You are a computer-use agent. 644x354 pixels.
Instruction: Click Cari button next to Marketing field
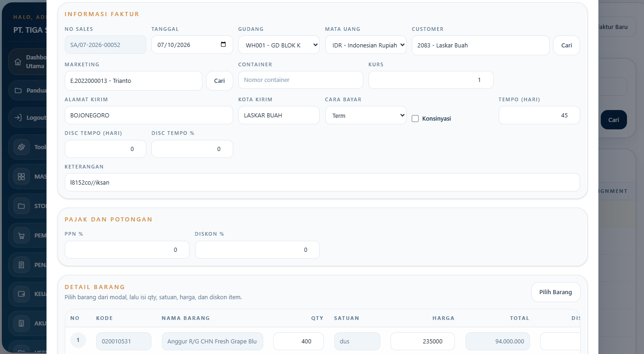tap(219, 81)
